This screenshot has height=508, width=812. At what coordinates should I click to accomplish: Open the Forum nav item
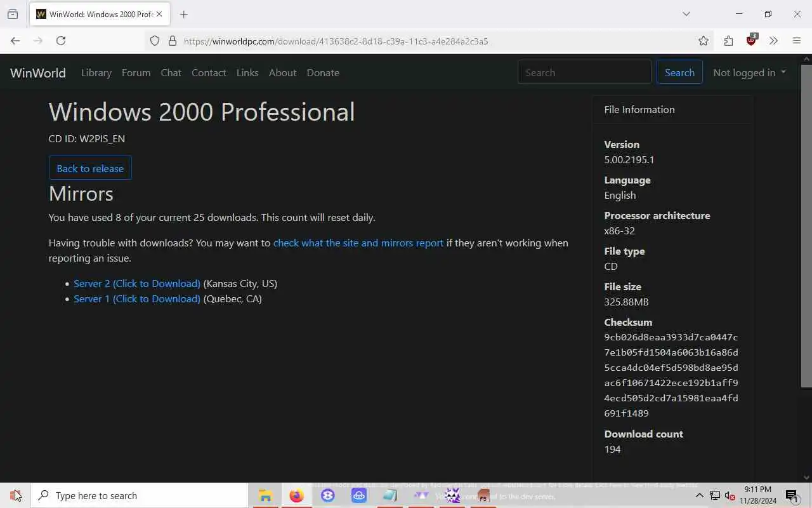pyautogui.click(x=136, y=72)
